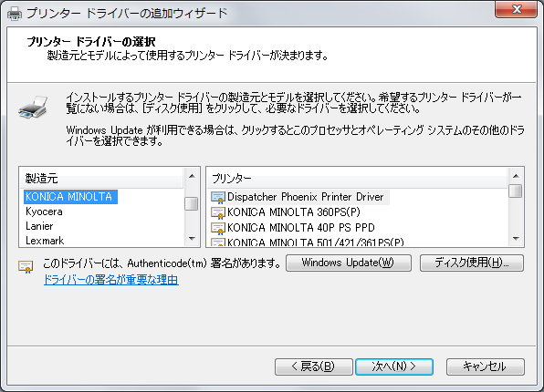
Task: Click the Windows Update(W) button
Action: (349, 263)
